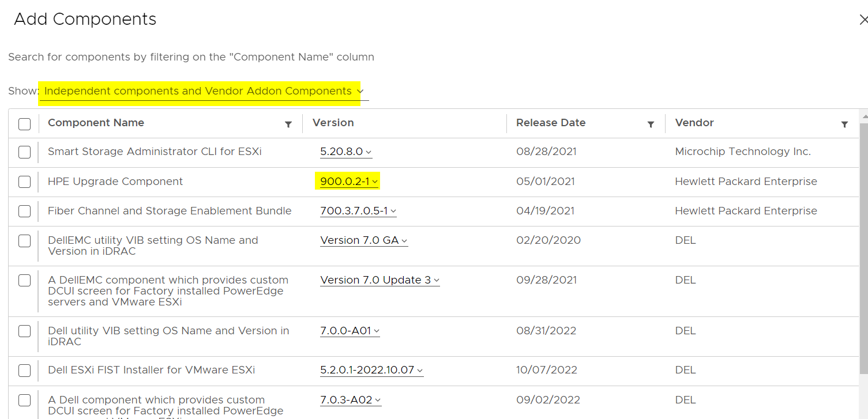Open version dropdown 700.3.7.0.5-1
868x419 pixels.
click(x=358, y=210)
